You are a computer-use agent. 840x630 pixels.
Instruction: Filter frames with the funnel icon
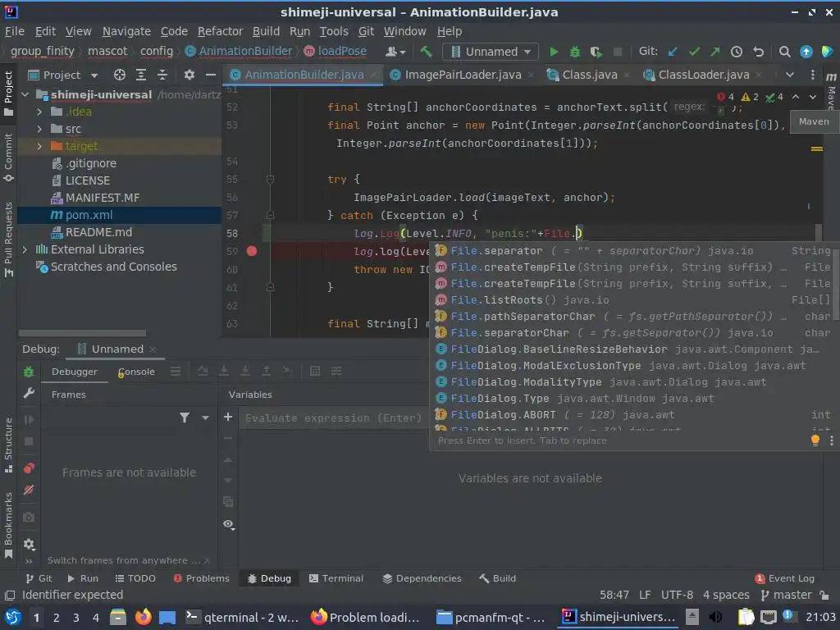185,418
